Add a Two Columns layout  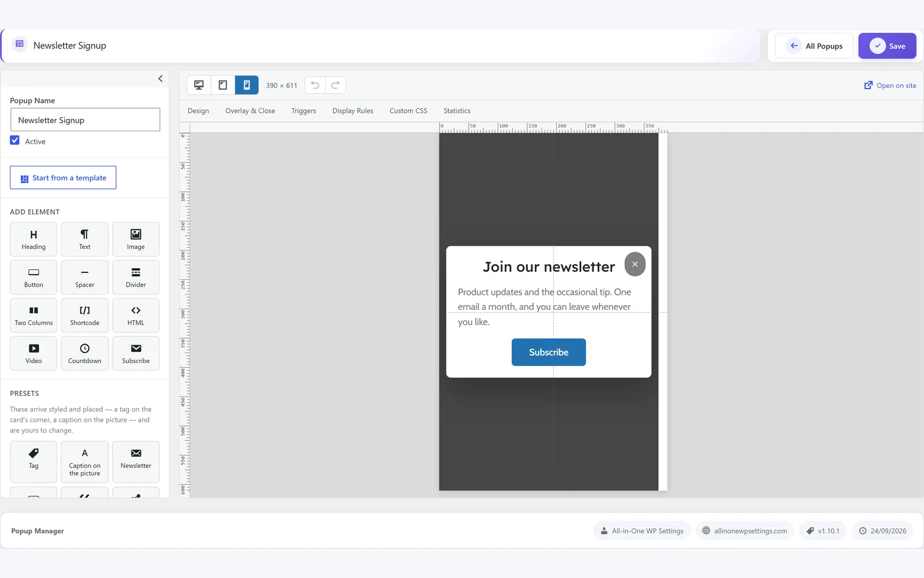click(x=33, y=316)
